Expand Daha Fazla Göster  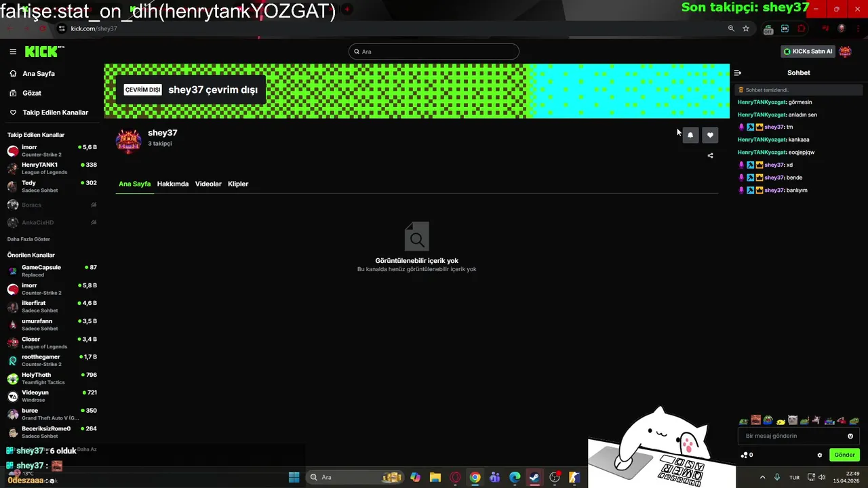[28, 239]
